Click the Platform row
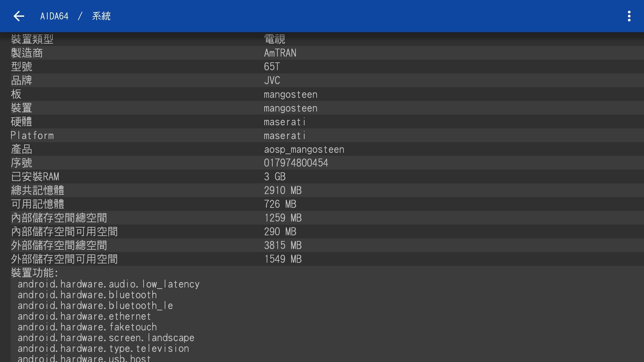The width and height of the screenshot is (644, 362). (322, 135)
